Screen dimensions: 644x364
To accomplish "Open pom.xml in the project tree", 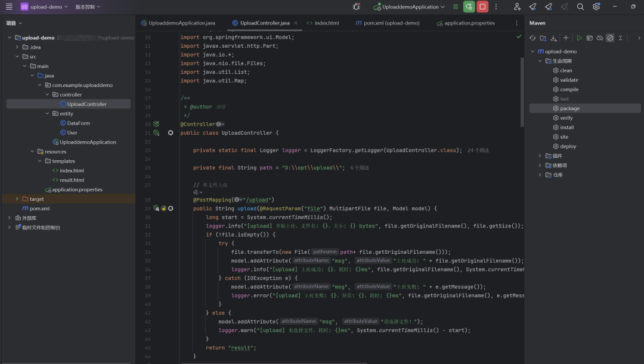I will 39,209.
